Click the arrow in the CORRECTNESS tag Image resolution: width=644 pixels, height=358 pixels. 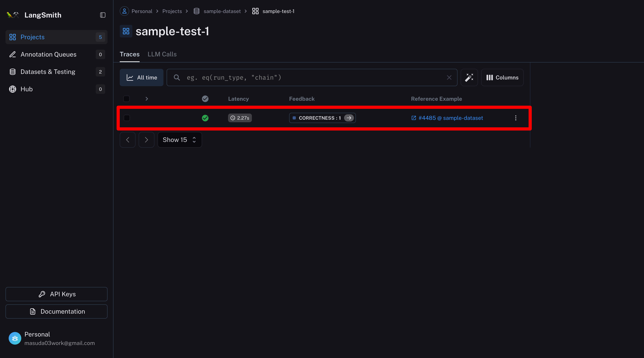(x=349, y=118)
